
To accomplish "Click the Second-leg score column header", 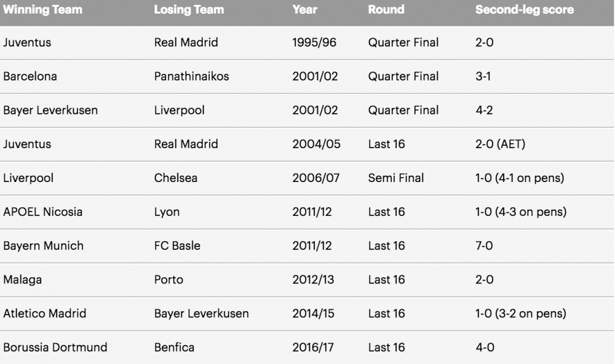I will (525, 10).
